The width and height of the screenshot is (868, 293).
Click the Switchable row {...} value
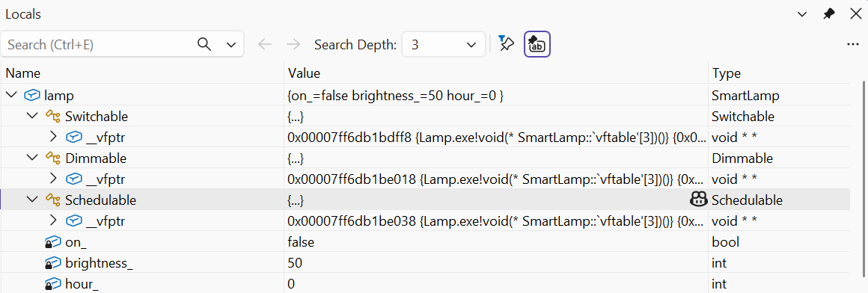tap(296, 117)
